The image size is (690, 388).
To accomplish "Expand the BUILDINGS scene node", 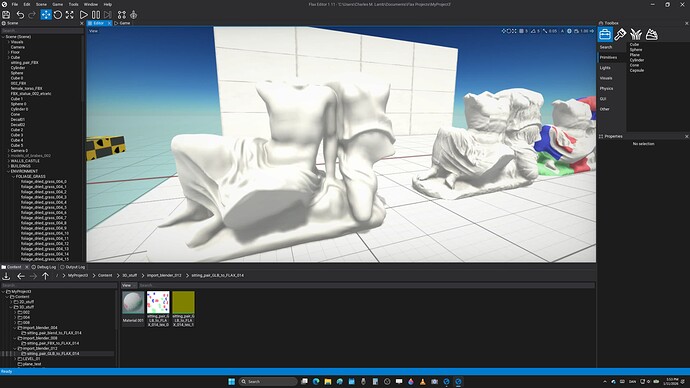I will (9, 166).
